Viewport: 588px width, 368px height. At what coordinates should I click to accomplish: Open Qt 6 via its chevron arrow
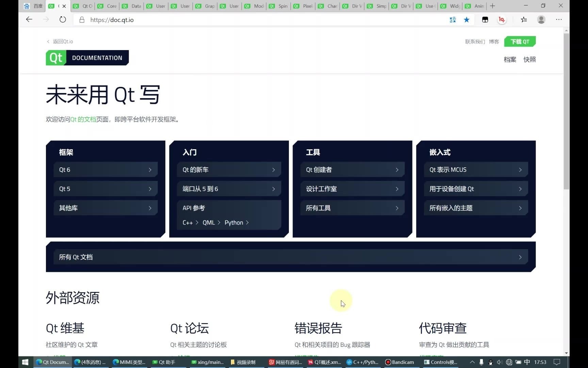click(x=150, y=169)
